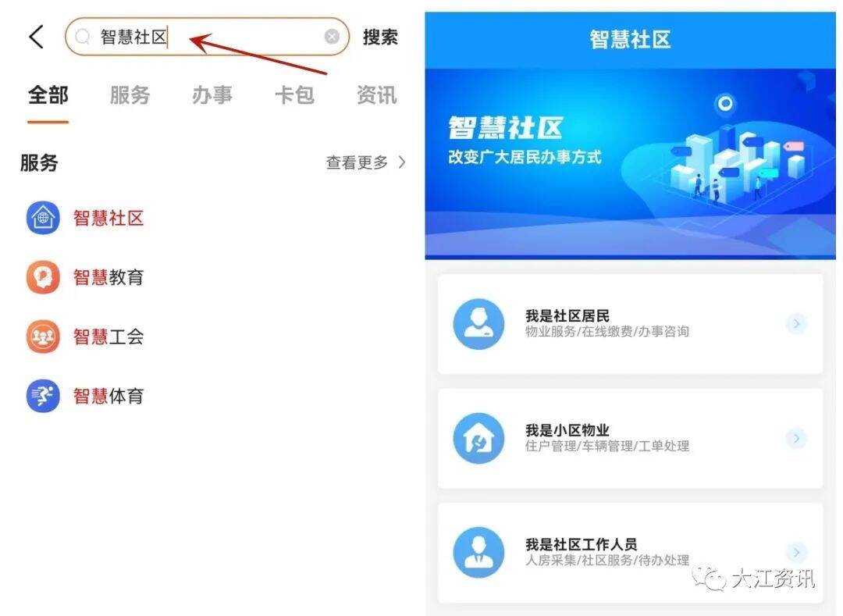The width and height of the screenshot is (843, 616).
Task: Switch to the 资讯 tab
Action: pos(376,95)
